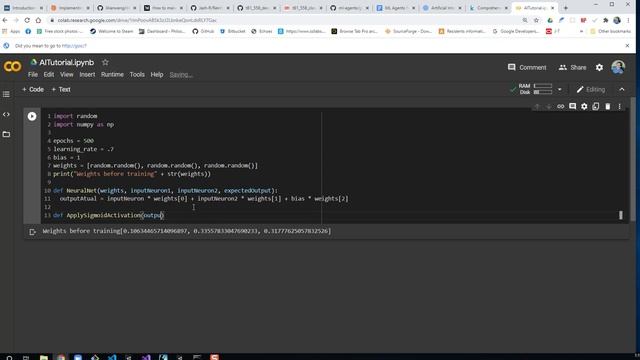Click the notebook title AITutorial.ipynb
Image resolution: width=640 pixels, height=360 pixels.
[x=67, y=62]
